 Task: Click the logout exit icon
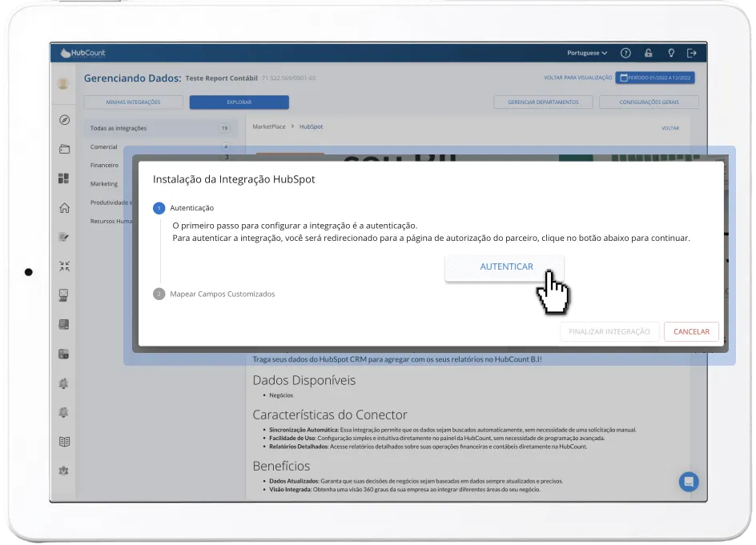(x=691, y=53)
